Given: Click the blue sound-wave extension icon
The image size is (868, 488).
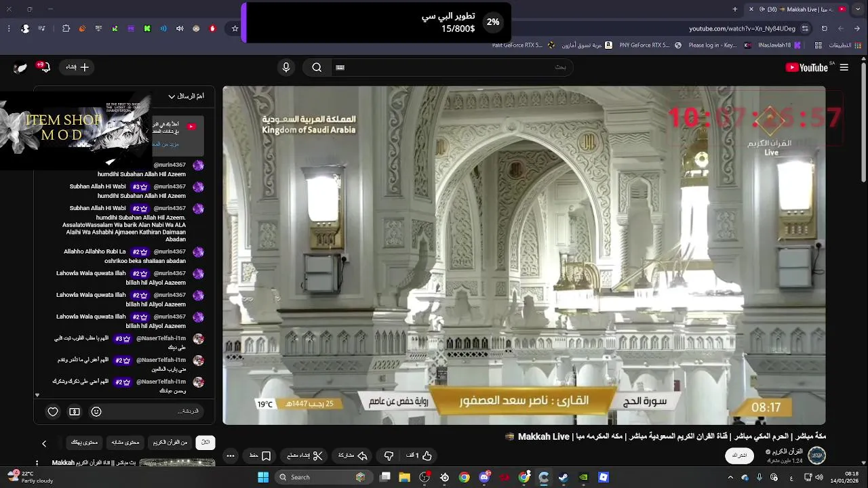Looking at the screenshot, I should coord(163,28).
